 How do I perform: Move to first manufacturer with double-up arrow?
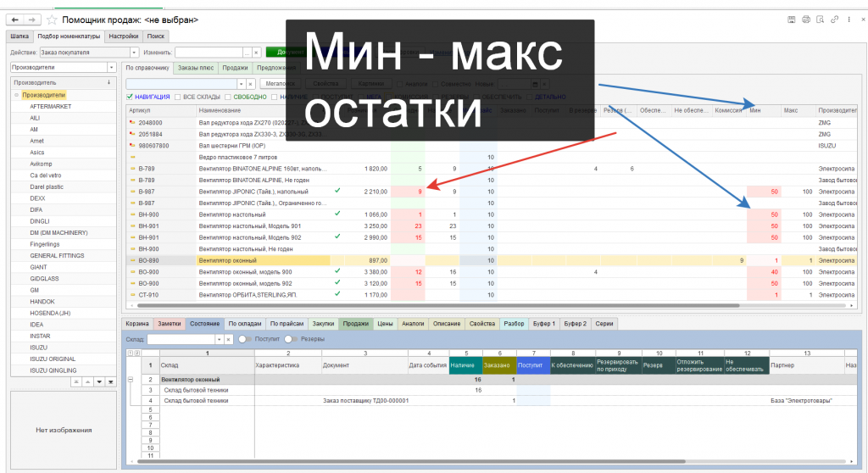click(x=75, y=382)
